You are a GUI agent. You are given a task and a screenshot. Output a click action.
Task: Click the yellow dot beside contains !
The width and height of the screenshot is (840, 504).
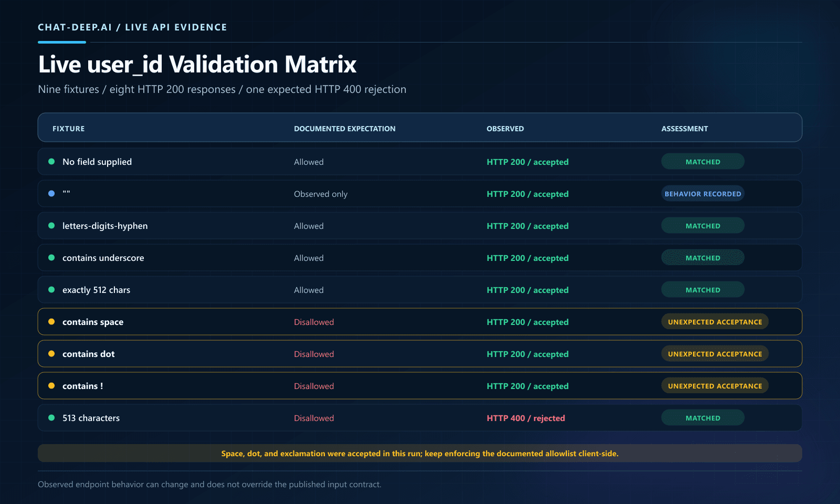click(x=51, y=386)
